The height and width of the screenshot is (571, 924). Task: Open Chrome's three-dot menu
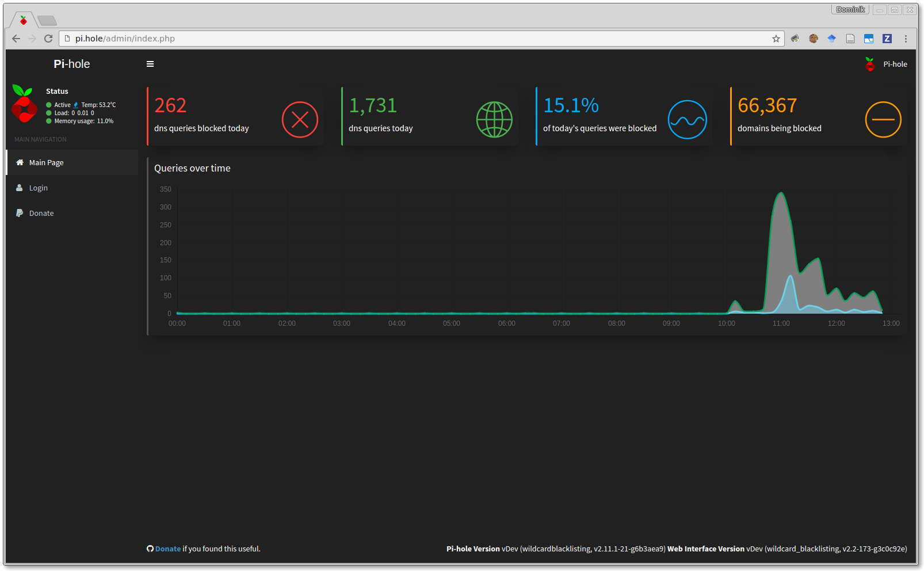pos(906,39)
